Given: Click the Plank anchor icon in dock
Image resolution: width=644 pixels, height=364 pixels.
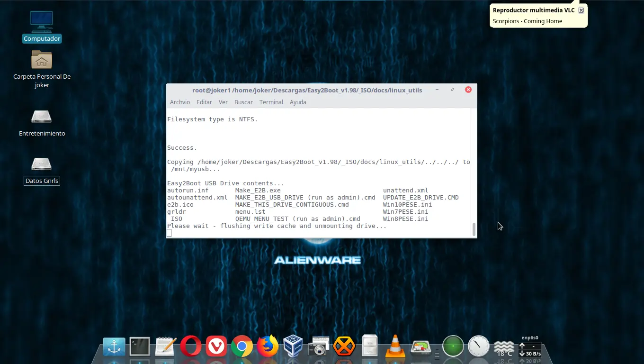Looking at the screenshot, I should pyautogui.click(x=114, y=347).
